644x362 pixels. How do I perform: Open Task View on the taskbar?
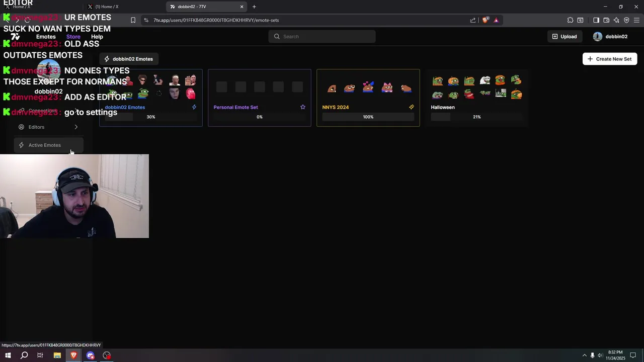pyautogui.click(x=40, y=355)
